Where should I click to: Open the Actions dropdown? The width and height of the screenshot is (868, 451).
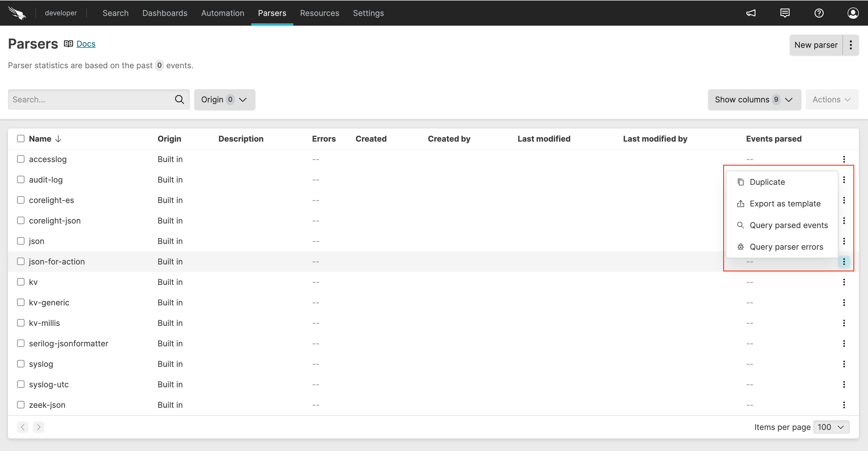(x=832, y=99)
